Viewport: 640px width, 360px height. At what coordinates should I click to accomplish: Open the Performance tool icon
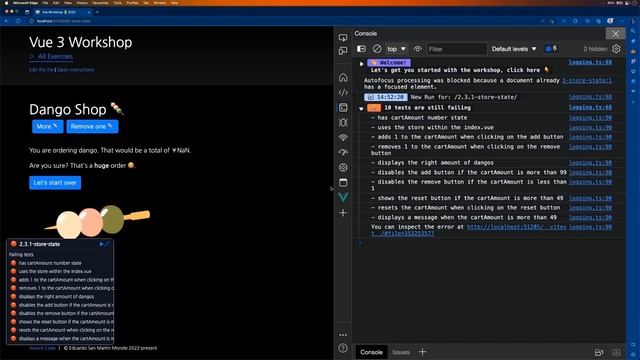[x=343, y=152]
